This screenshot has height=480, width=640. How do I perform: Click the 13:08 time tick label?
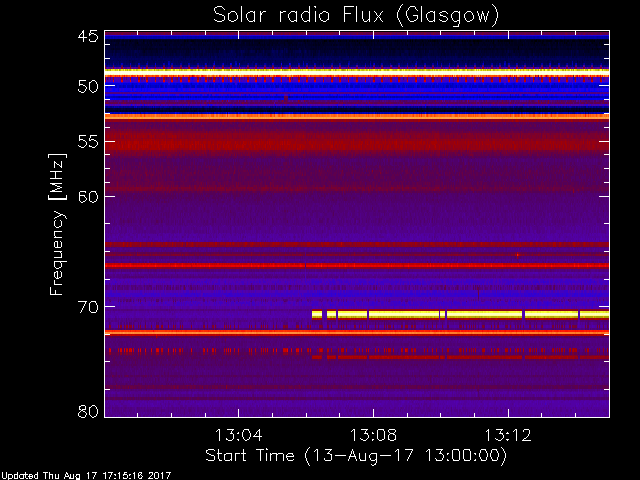coord(373,435)
